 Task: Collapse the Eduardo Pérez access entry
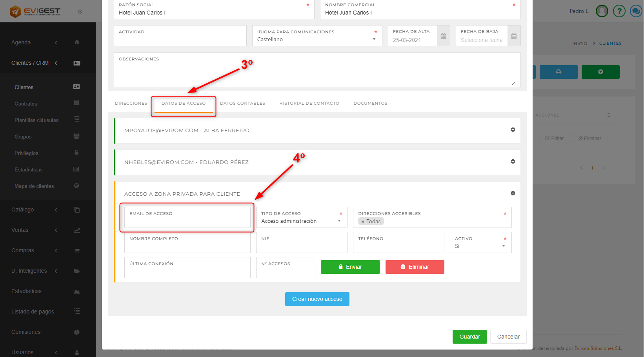513,162
